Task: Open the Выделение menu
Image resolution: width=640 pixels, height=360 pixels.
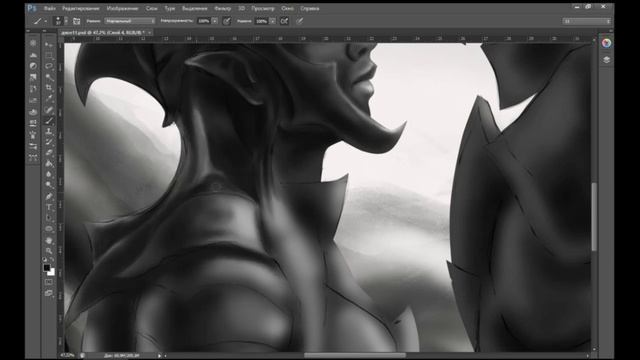Action: click(x=194, y=8)
